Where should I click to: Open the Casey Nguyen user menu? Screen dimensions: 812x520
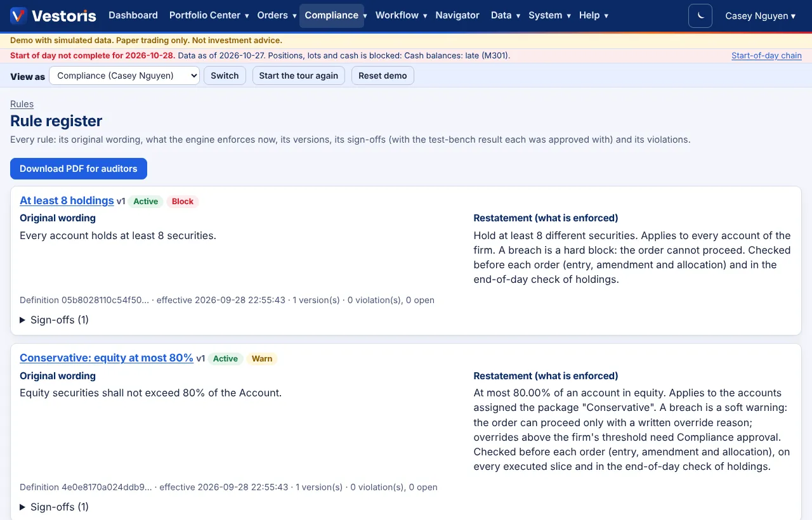pyautogui.click(x=760, y=16)
